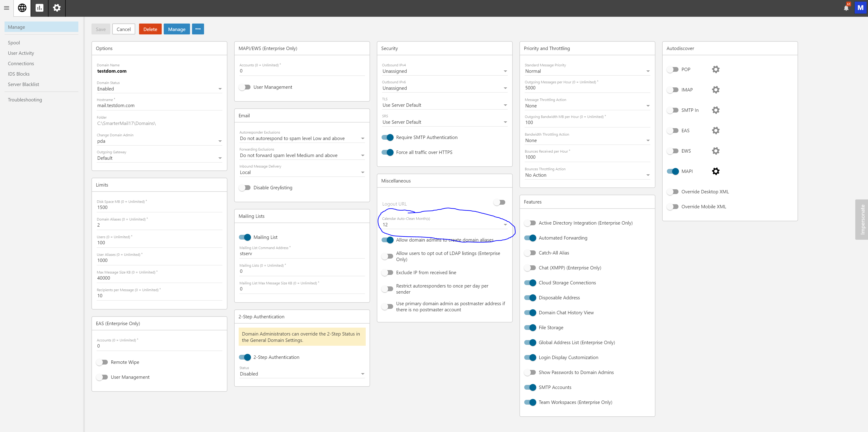Turn on Disable Greylisting toggle
This screenshot has height=432, width=868.
click(x=245, y=188)
